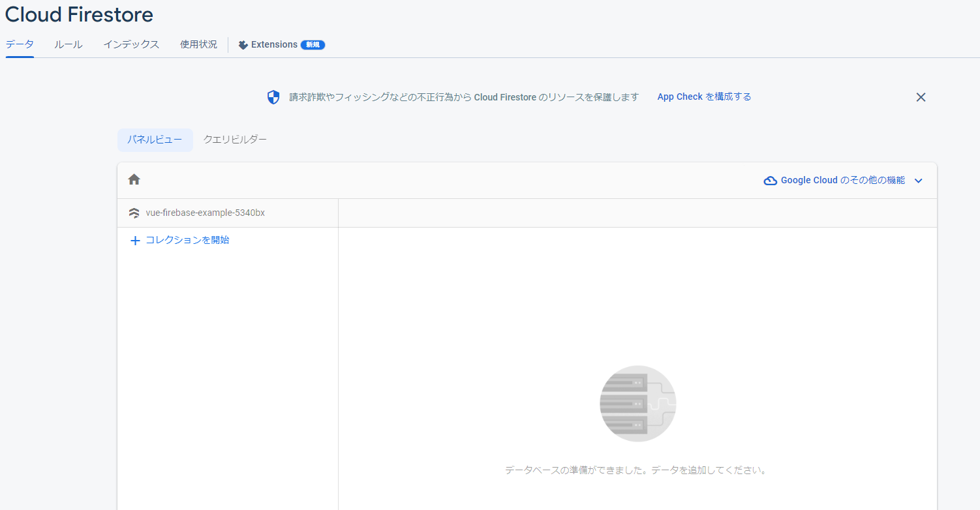This screenshot has height=510, width=980.
Task: Click the Extensions puzzle icon
Action: 243,45
